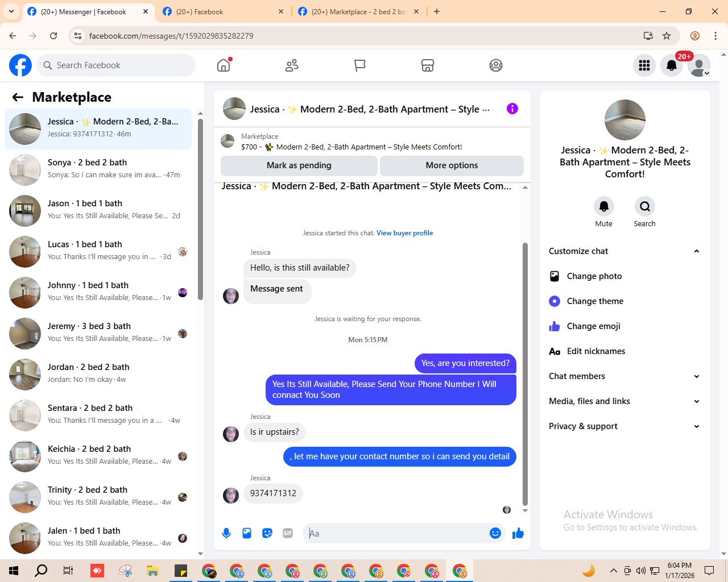Choose a sticker icon
The width and height of the screenshot is (728, 582).
267,533
